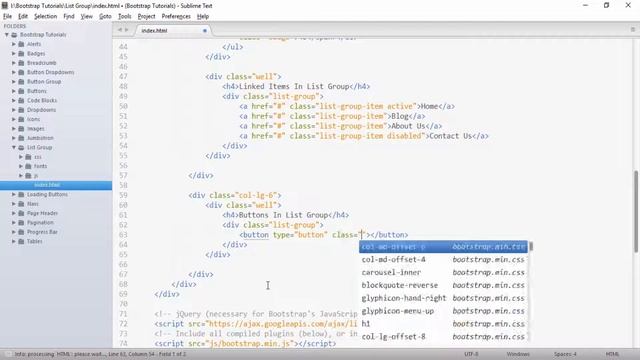The image size is (640, 360).
Task: Expand the Buttons folder
Action: pos(13,91)
